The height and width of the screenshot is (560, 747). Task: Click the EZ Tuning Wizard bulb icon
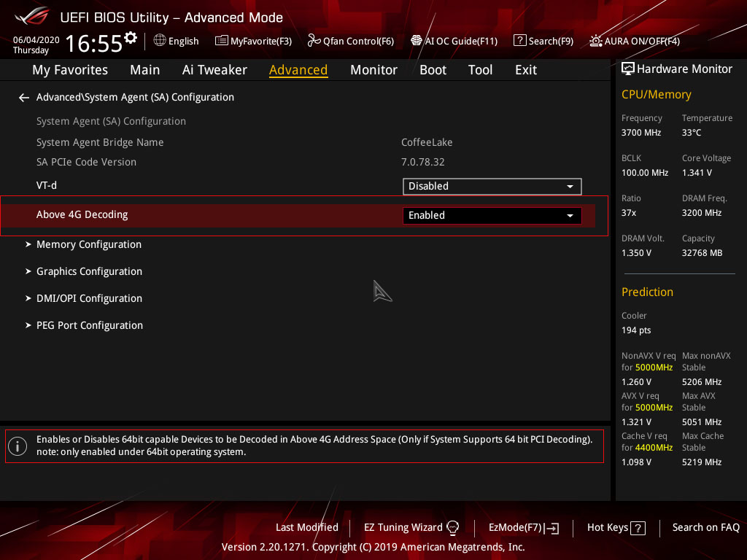[x=452, y=528]
